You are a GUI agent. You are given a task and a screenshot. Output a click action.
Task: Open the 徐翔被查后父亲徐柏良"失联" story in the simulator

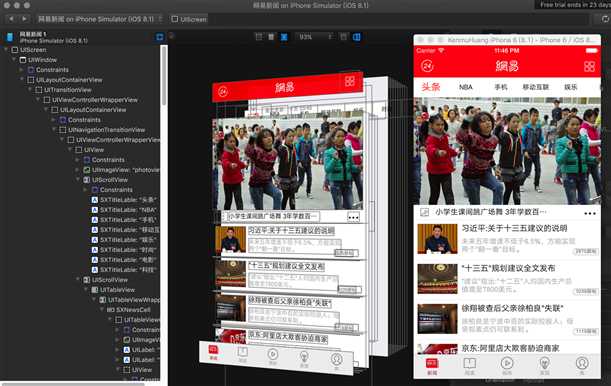(507, 318)
